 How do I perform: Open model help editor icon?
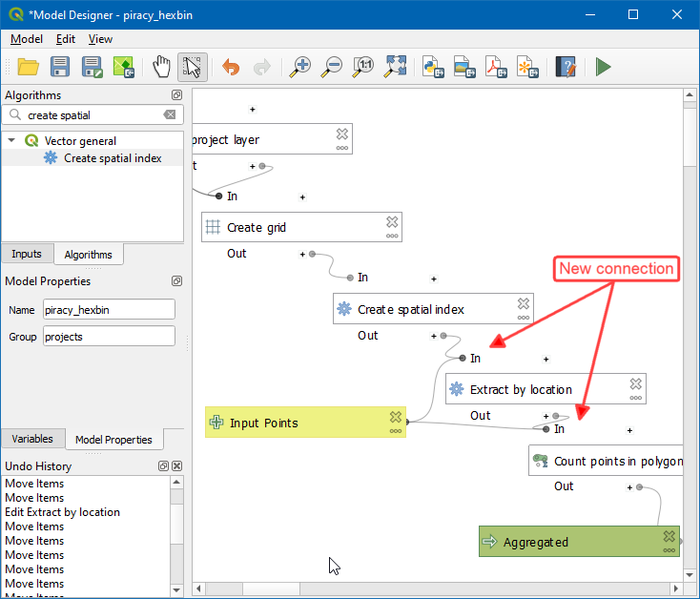tap(566, 67)
